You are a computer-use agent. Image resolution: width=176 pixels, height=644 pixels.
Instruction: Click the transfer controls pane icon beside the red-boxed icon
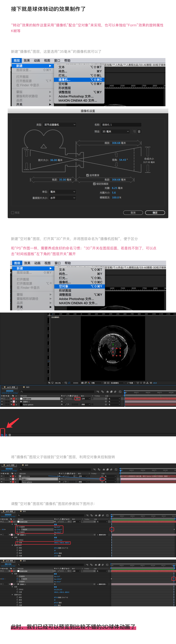tap(6, 435)
